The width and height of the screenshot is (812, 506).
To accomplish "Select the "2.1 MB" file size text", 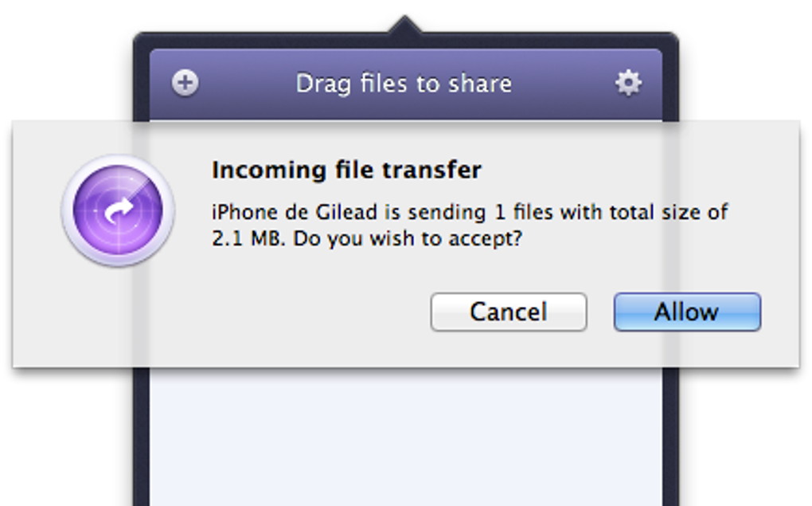I will coord(248,238).
